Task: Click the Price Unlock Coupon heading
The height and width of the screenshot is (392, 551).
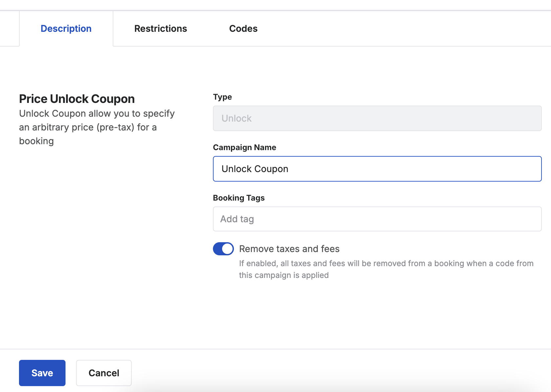Action: point(77,99)
